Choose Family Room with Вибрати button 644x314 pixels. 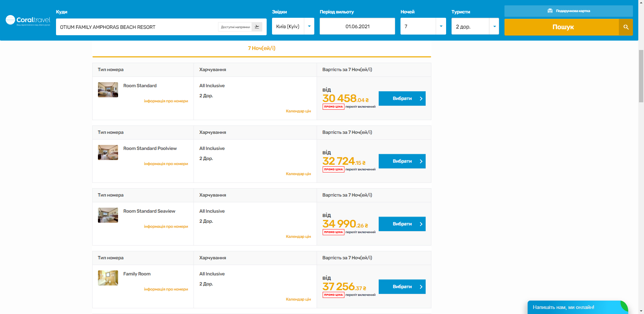click(402, 287)
